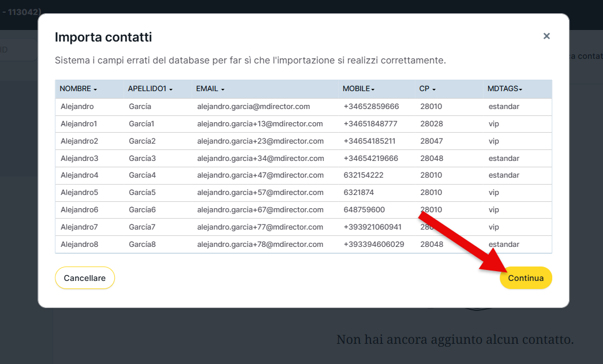This screenshot has height=364, width=603.
Task: Click postal code 28047 cell
Action: pyautogui.click(x=431, y=141)
